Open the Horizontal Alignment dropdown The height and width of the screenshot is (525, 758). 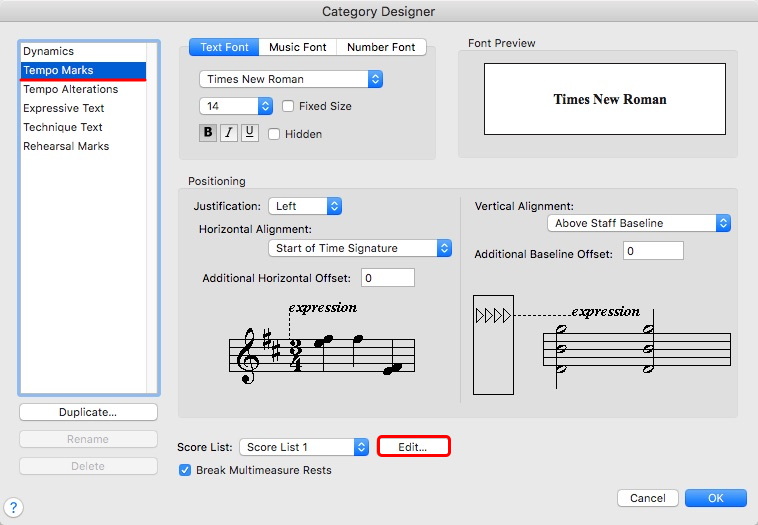(360, 248)
